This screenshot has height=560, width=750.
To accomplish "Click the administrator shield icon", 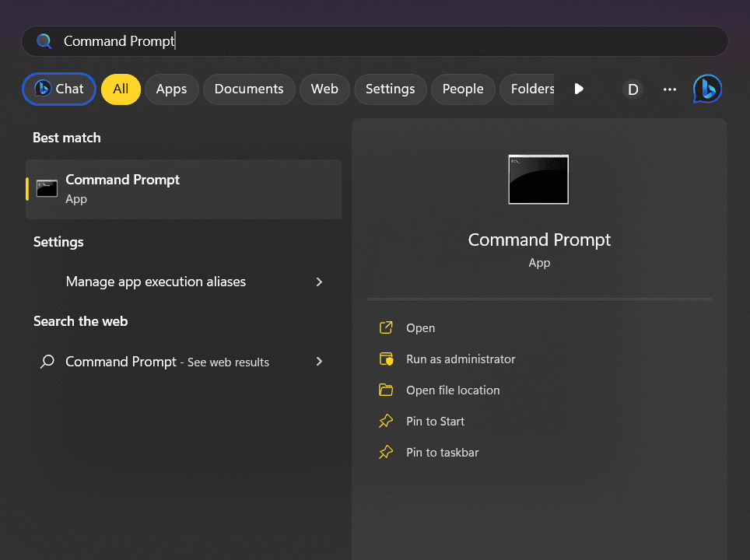I will 386,359.
